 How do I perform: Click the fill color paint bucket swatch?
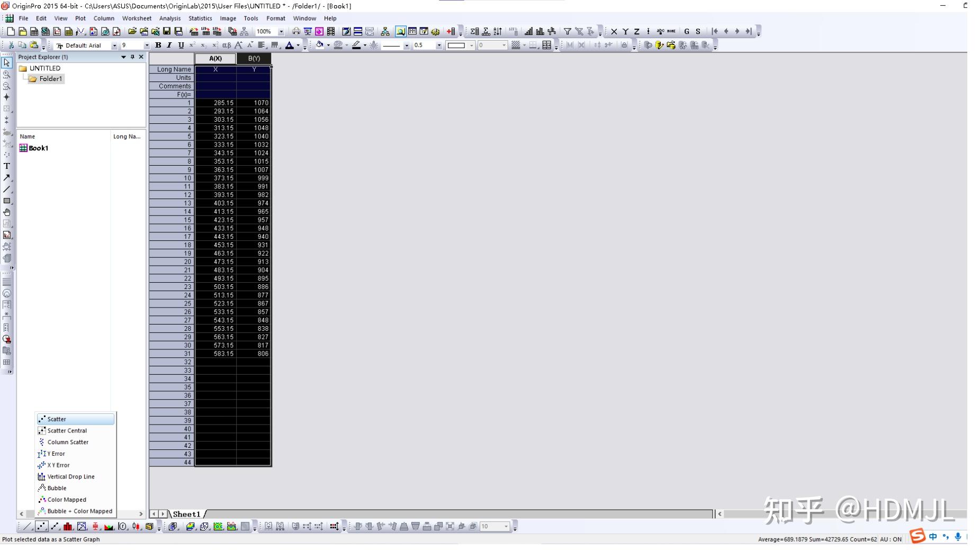[x=320, y=46]
